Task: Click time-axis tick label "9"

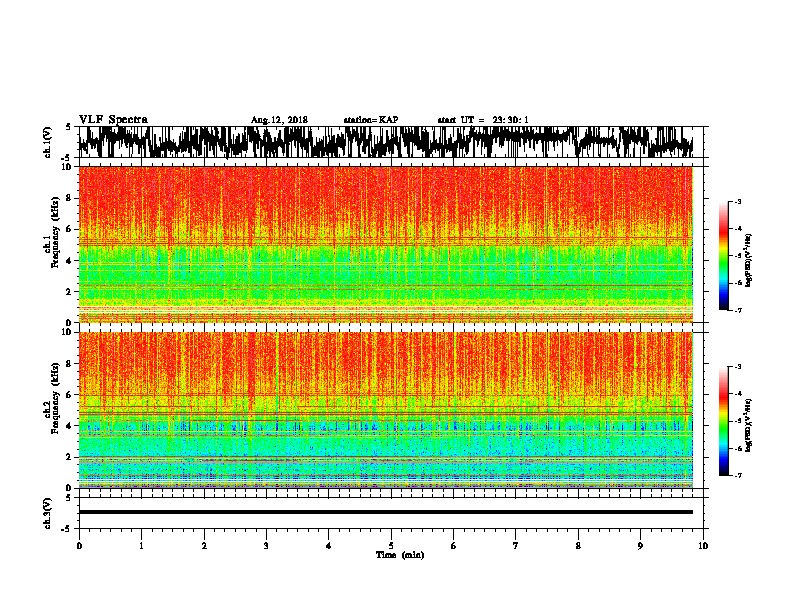Action: click(x=640, y=546)
